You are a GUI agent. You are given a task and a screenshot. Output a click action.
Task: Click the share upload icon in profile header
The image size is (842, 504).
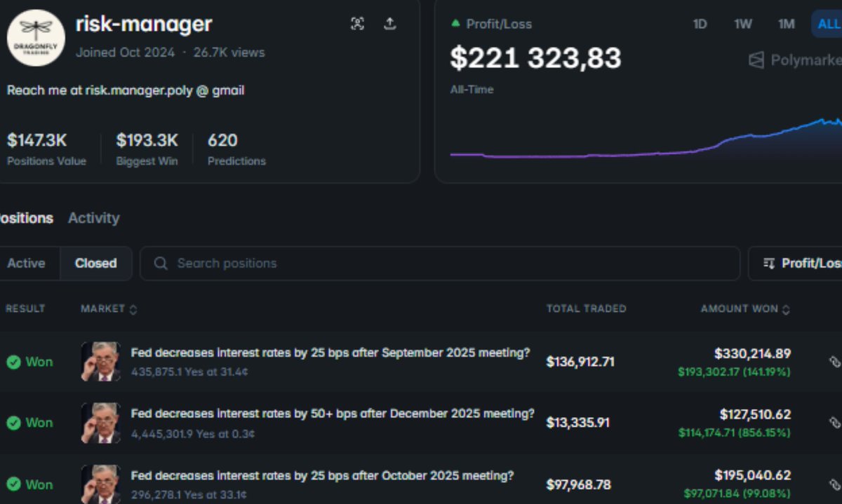click(x=390, y=24)
